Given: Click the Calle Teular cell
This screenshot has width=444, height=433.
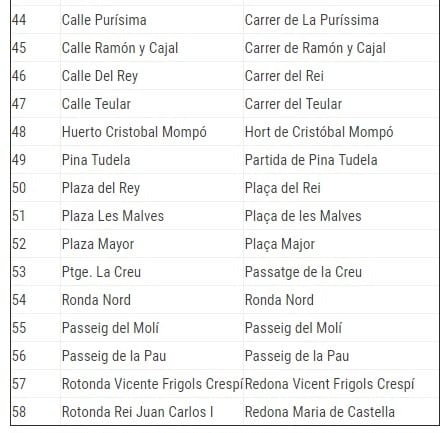Looking at the screenshot, I should coord(152,104).
